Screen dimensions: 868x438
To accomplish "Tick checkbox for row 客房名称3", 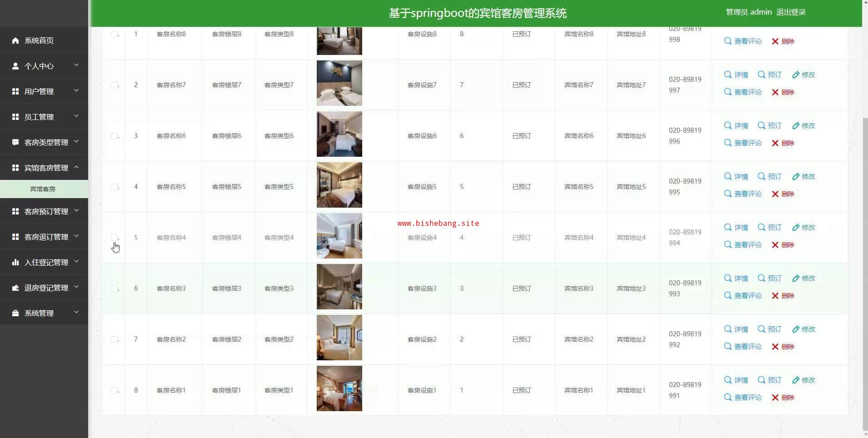I will (115, 289).
